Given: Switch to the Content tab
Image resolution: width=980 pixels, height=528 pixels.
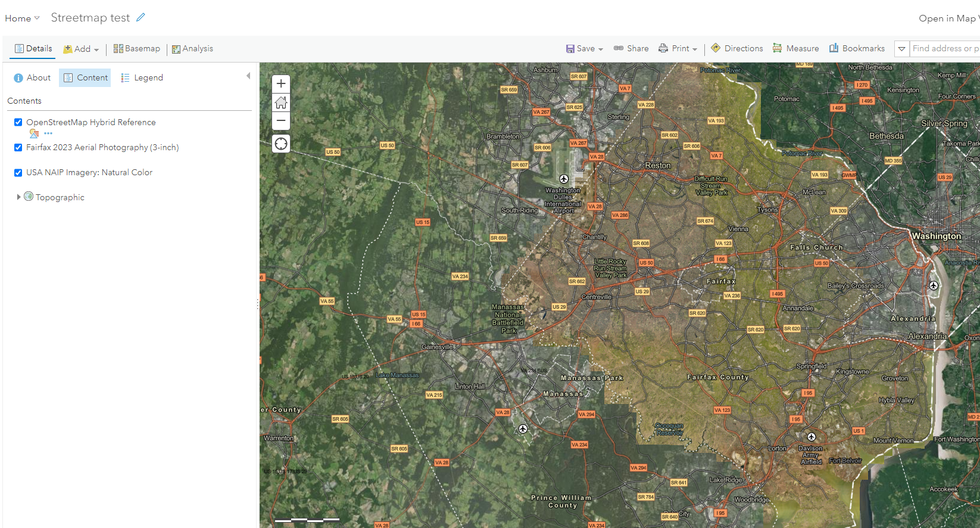Looking at the screenshot, I should (85, 77).
